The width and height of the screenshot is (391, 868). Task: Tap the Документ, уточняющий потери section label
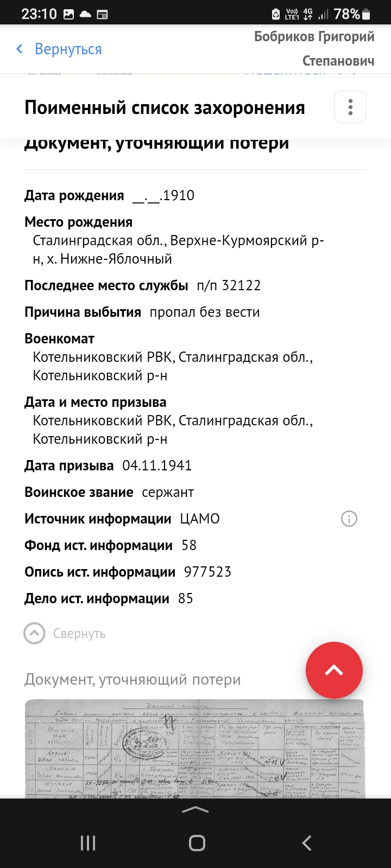click(133, 680)
